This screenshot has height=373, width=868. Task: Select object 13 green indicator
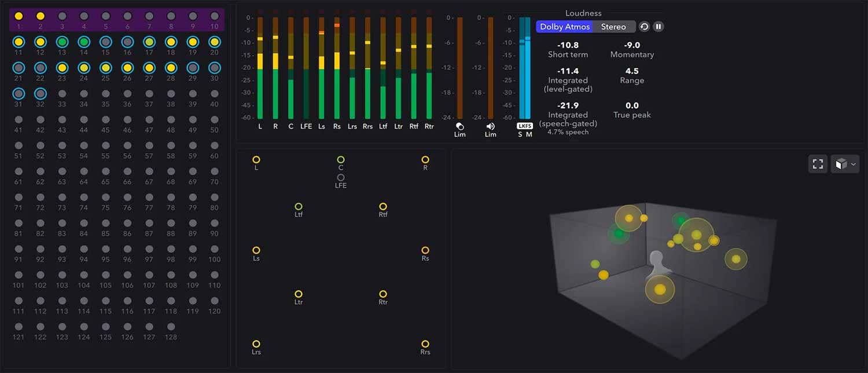(62, 42)
